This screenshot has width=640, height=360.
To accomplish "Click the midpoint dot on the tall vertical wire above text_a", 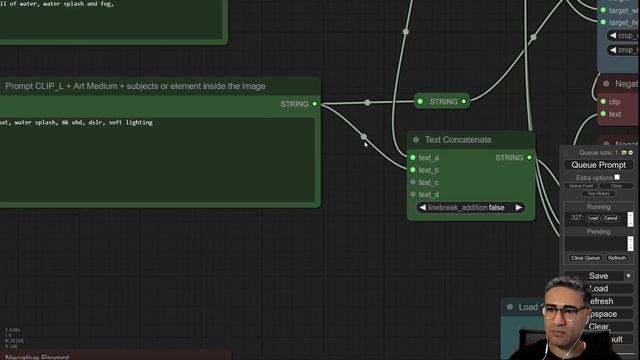I will 405,31.
